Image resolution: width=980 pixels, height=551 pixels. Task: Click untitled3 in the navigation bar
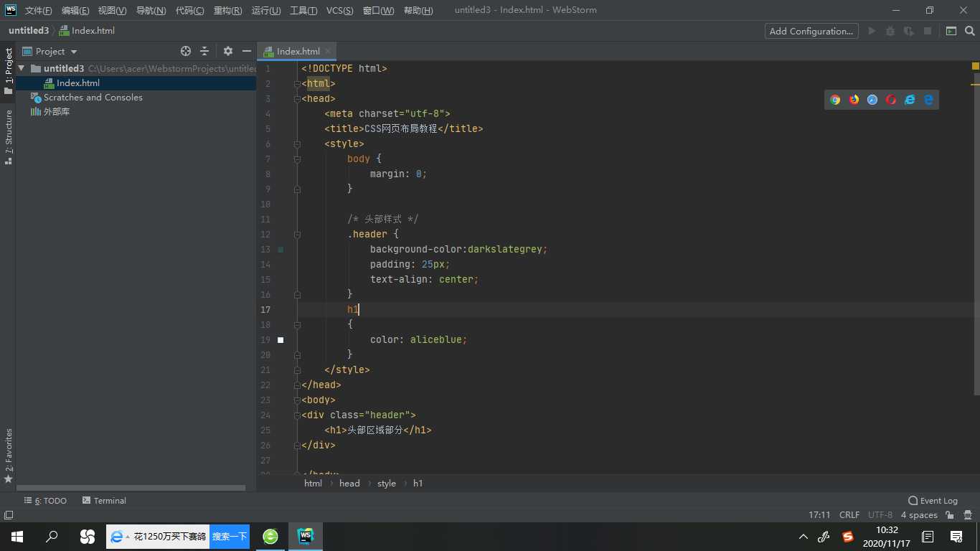click(x=29, y=31)
